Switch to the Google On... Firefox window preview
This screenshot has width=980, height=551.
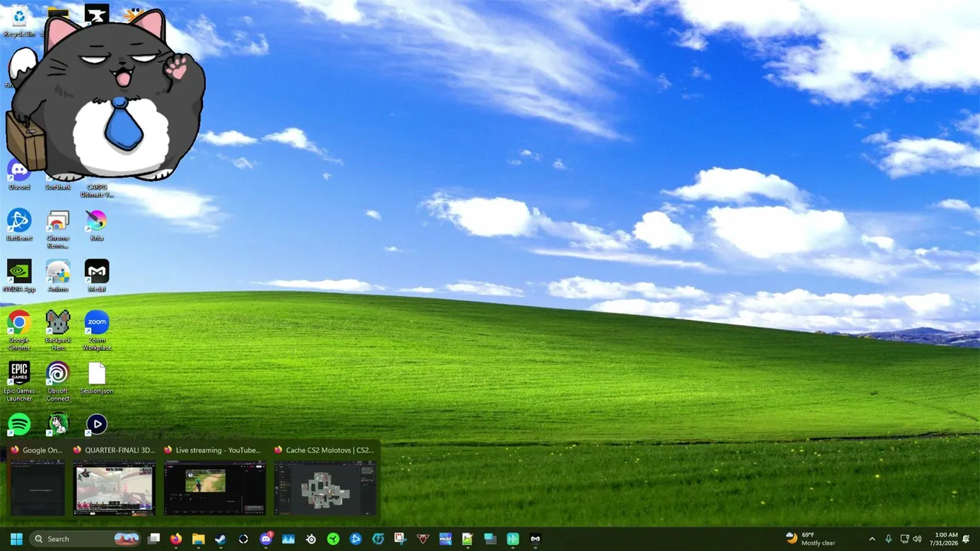tap(37, 481)
